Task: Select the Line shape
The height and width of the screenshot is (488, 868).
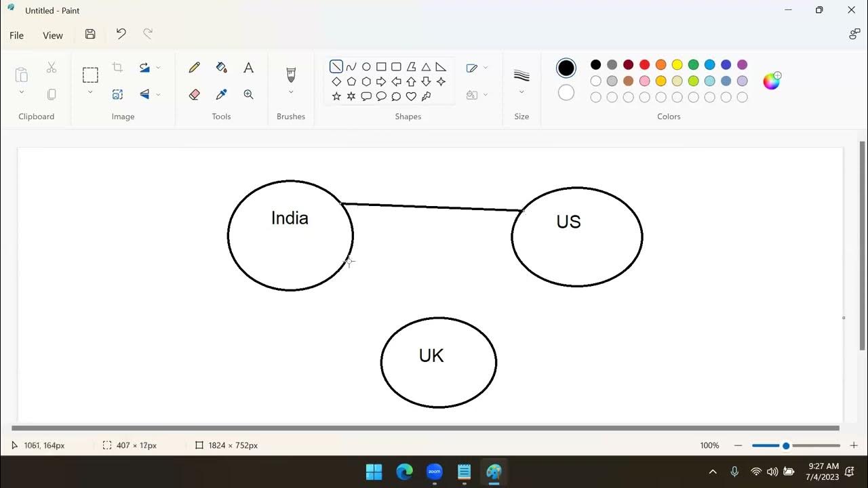Action: (336, 66)
